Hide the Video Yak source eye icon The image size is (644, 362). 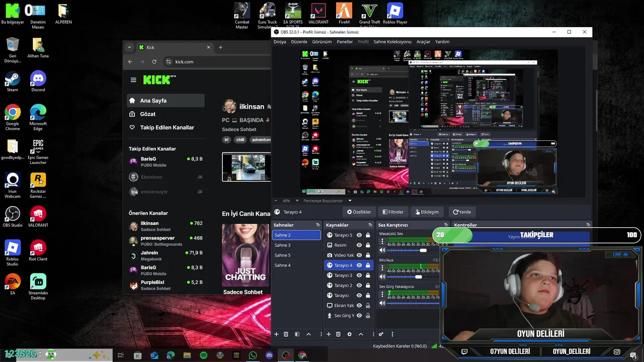click(x=359, y=255)
